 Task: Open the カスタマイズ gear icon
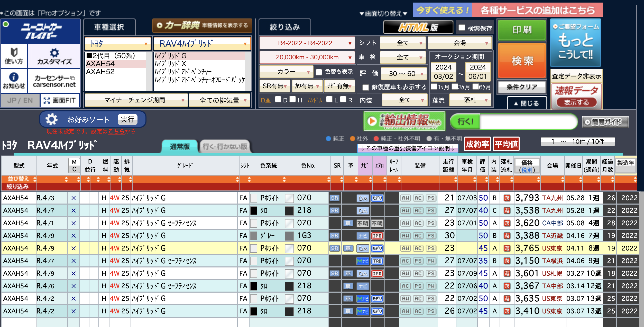(54, 56)
